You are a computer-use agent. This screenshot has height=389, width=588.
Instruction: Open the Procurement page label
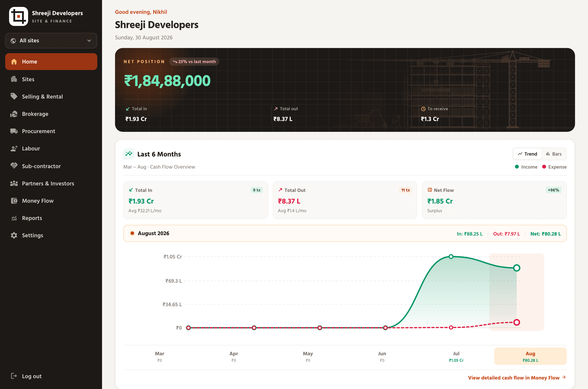38,131
